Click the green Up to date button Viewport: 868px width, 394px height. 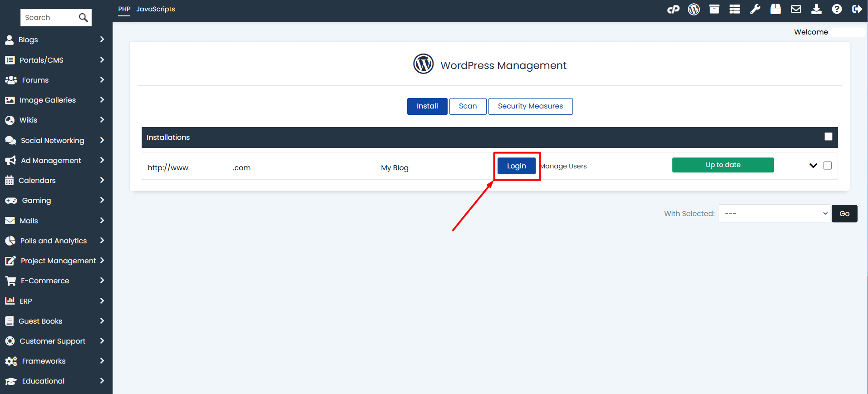(723, 165)
